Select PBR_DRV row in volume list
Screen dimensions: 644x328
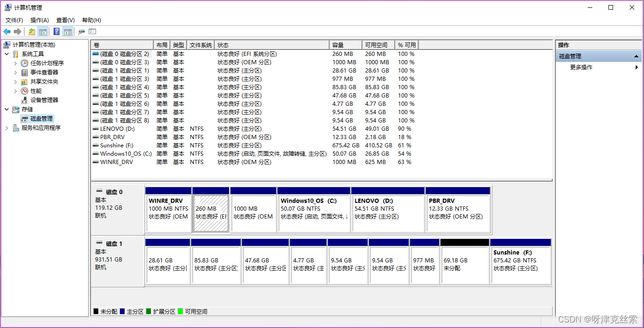tap(255, 137)
